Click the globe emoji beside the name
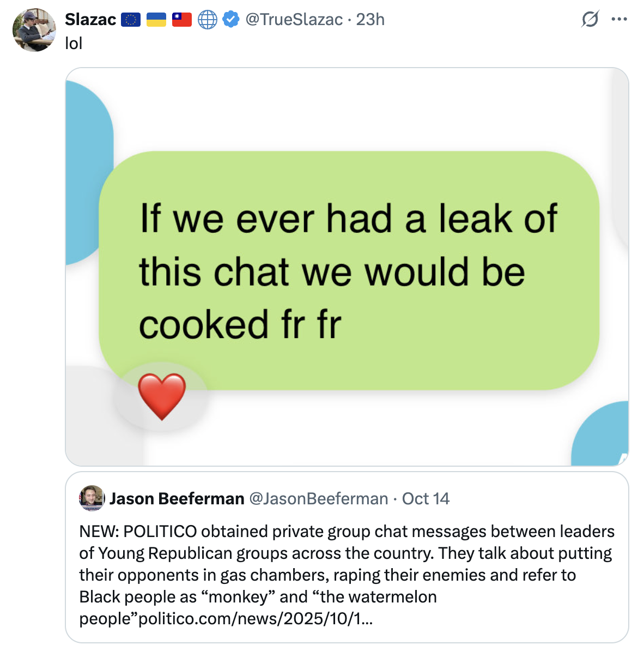The width and height of the screenshot is (644, 651). coord(208,20)
